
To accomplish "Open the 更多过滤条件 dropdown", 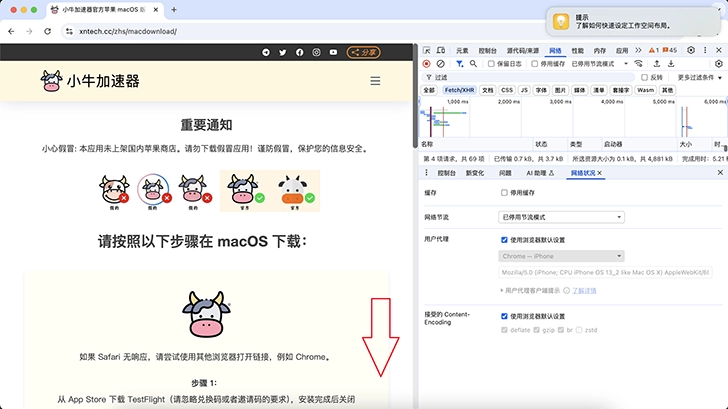I will coord(700,78).
